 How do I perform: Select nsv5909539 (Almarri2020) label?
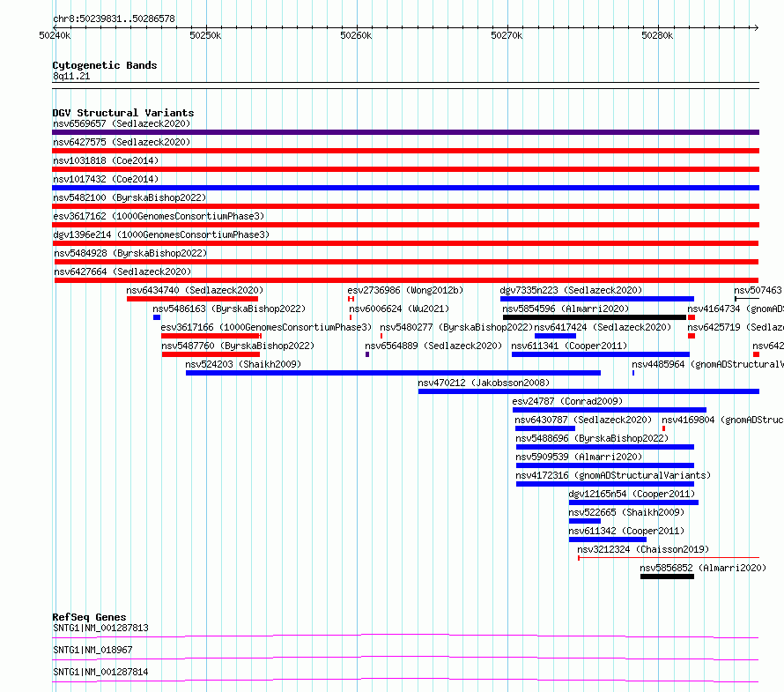(579, 457)
